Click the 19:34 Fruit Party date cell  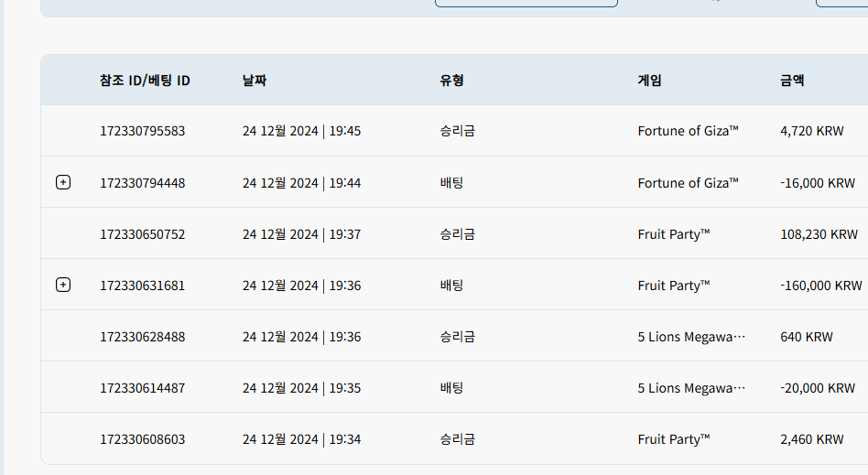[302, 439]
